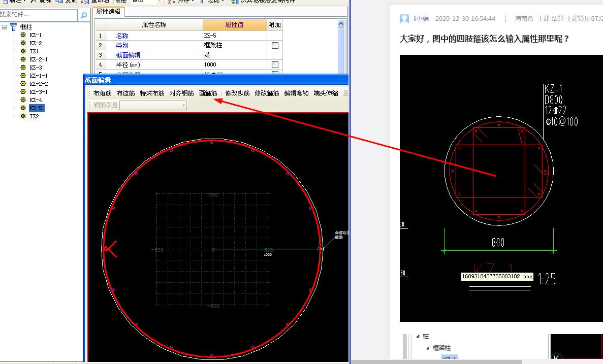Click the magnifier search icon beside component search
The width and height of the screenshot is (603, 364).
[x=83, y=15]
